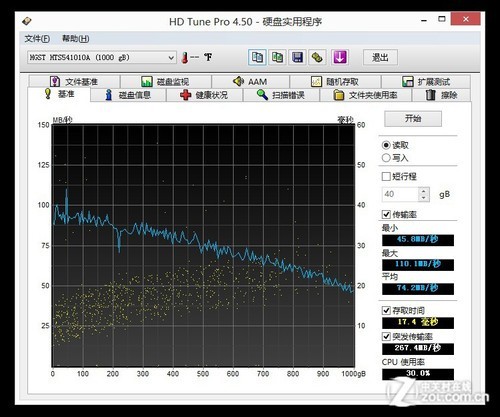The width and height of the screenshot is (500, 417).
Task: Decrease short stroke gB value with down arrow
Action: coord(423,198)
